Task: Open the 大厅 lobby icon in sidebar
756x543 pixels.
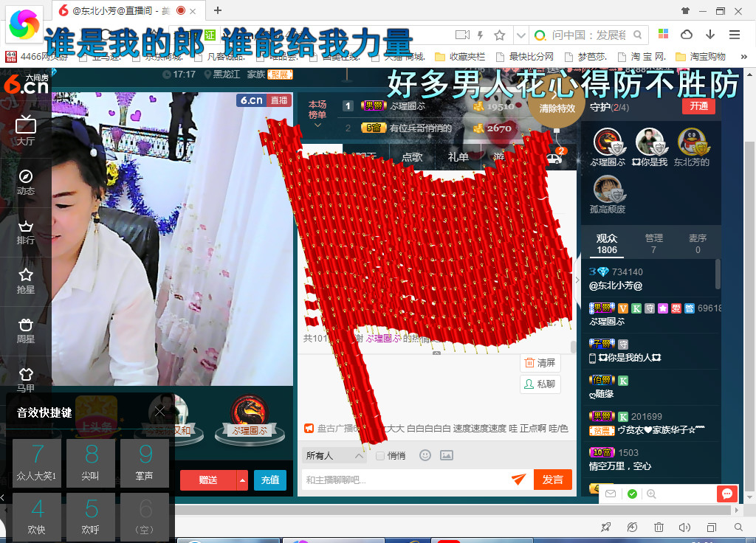Action: point(26,131)
